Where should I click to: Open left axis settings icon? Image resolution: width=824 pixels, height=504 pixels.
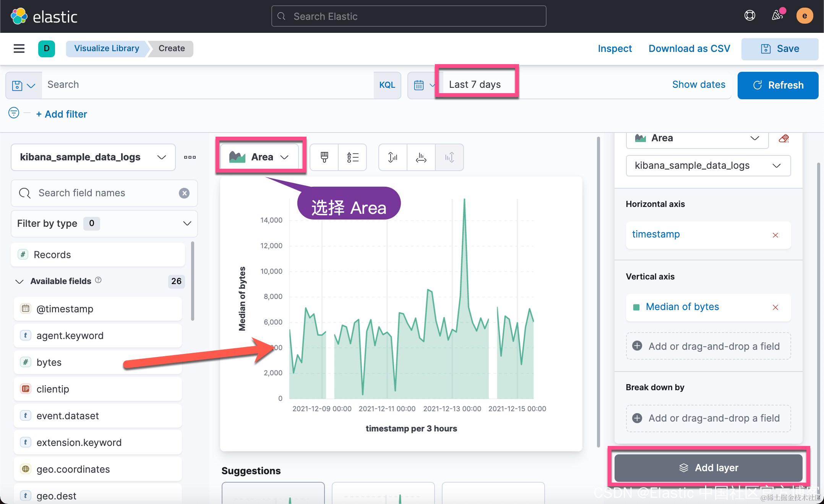click(393, 157)
